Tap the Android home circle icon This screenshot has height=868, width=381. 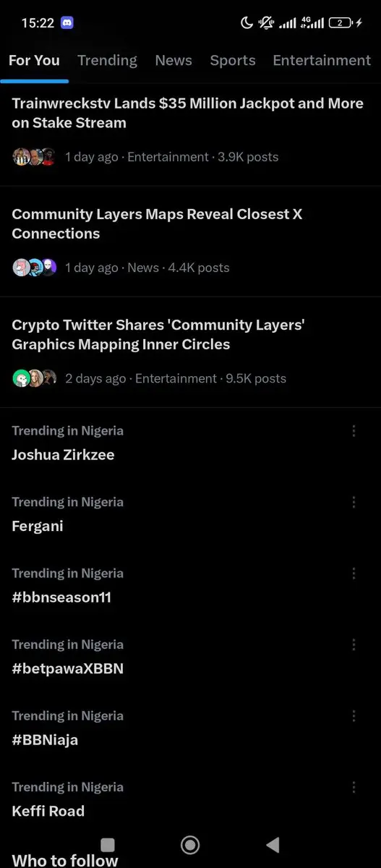(190, 844)
